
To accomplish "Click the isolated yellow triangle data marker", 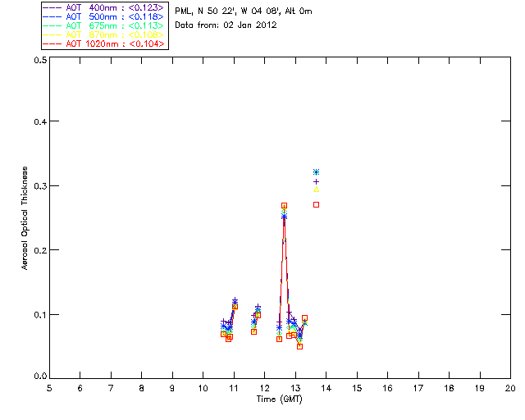I will tap(316, 189).
